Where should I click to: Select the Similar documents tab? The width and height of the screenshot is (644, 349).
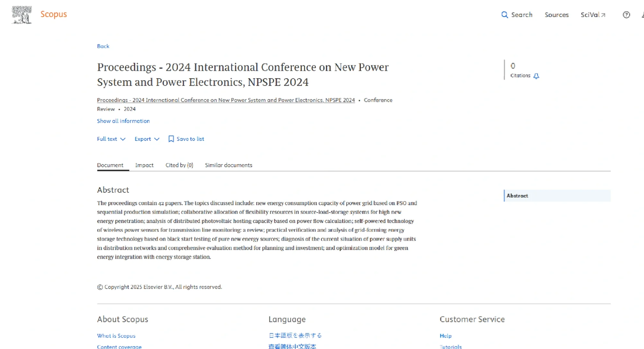coord(229,165)
